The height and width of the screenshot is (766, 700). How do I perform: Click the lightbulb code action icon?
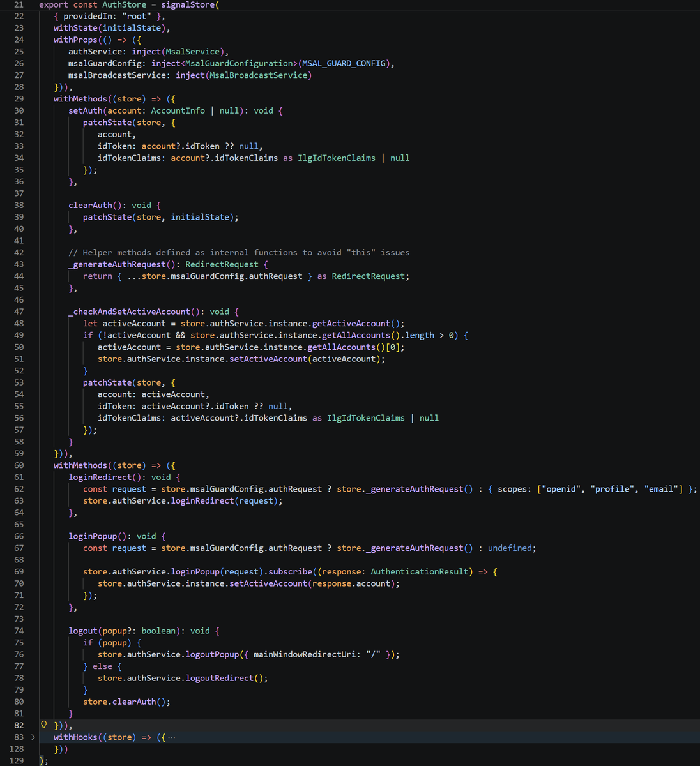43,725
